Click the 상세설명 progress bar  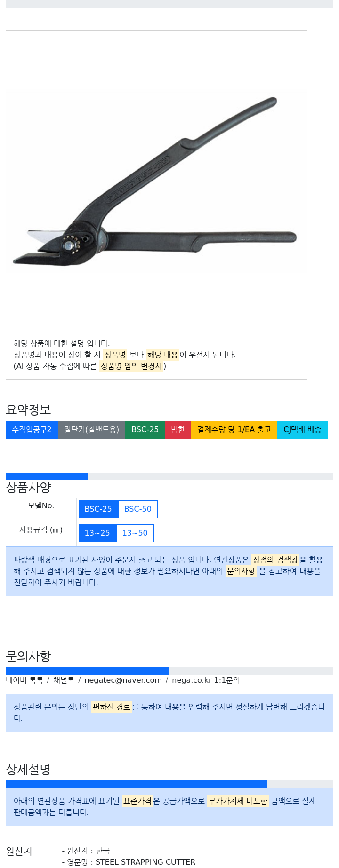click(169, 784)
